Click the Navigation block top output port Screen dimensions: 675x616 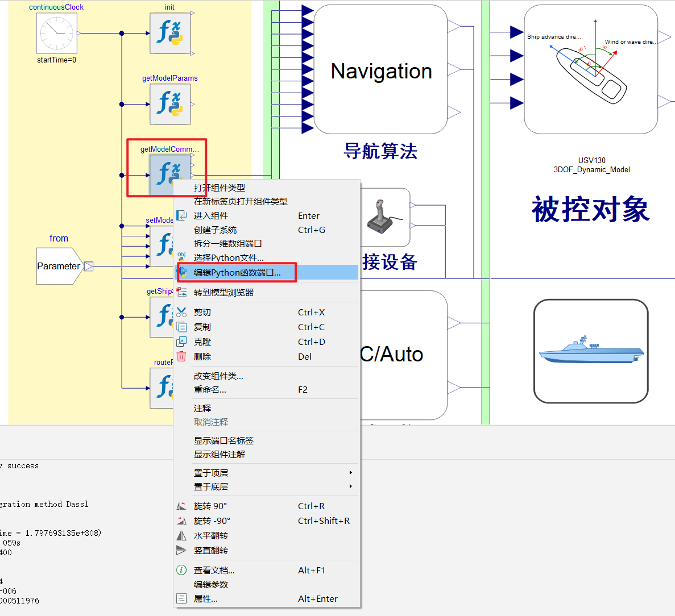coord(454,26)
